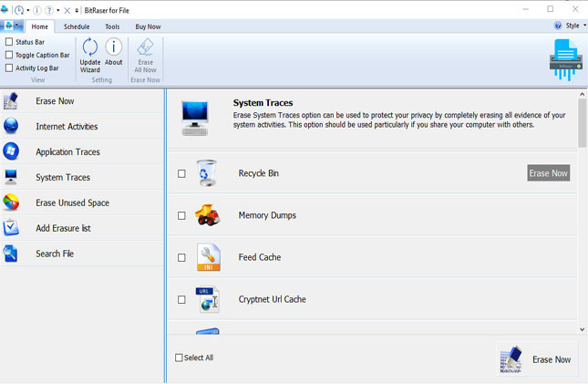This screenshot has width=588, height=384.
Task: Click the vertical scrollbar thumb
Action: pos(582,123)
